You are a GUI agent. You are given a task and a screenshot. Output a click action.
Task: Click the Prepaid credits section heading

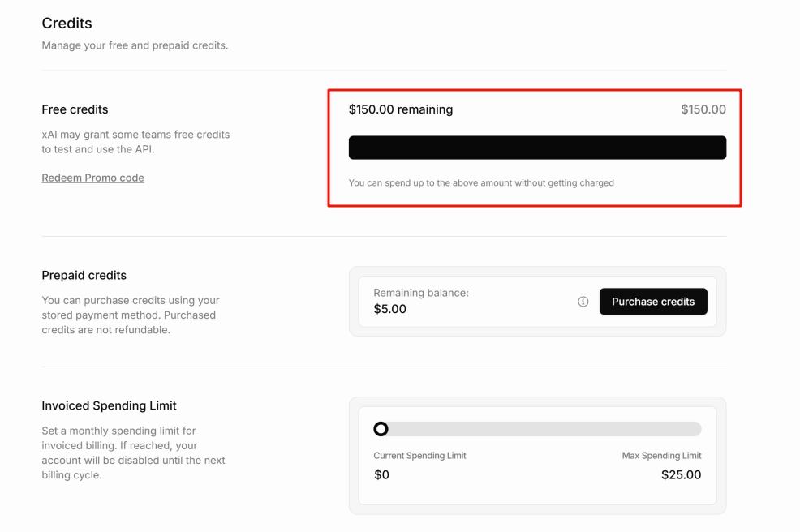(84, 275)
